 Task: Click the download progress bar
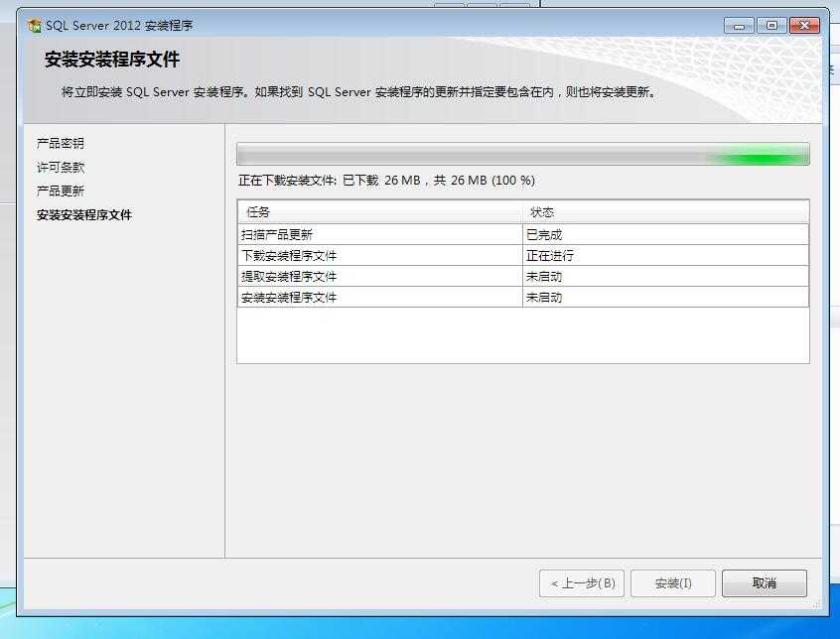point(523,154)
